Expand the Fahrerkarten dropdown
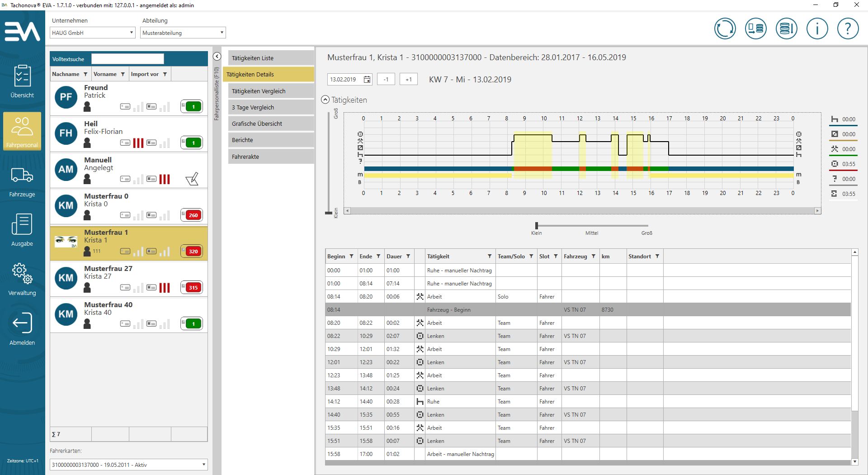 (x=203, y=465)
